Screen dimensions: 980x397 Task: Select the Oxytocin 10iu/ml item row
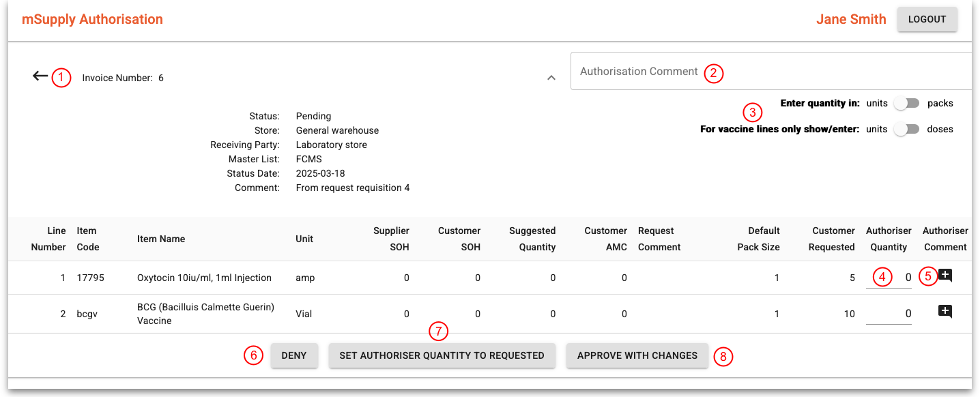coord(204,278)
